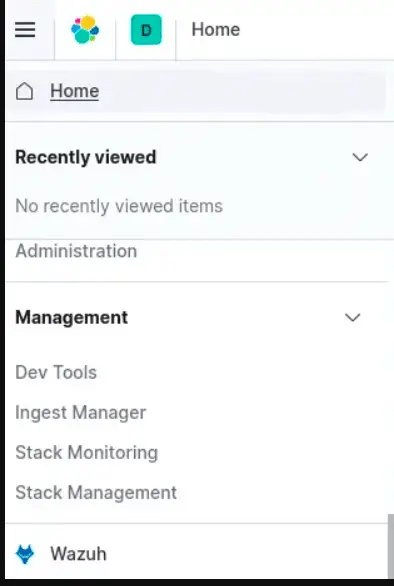Navigate to Stack Management
Screen dimensions: 394x586
[96, 493]
